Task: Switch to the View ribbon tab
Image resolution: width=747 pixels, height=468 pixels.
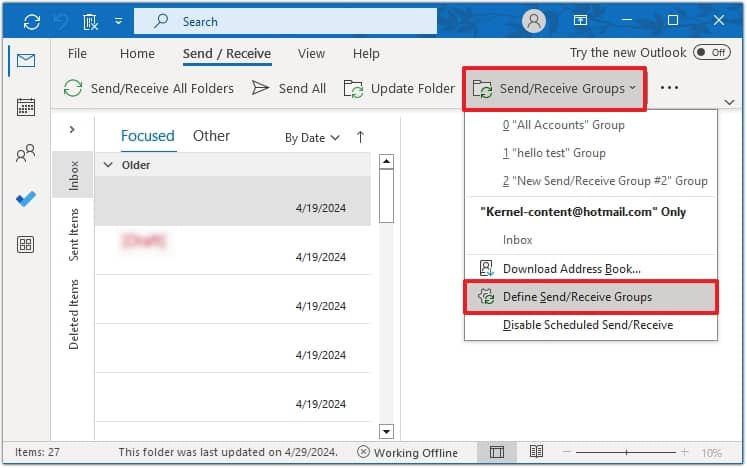Action: click(x=311, y=53)
